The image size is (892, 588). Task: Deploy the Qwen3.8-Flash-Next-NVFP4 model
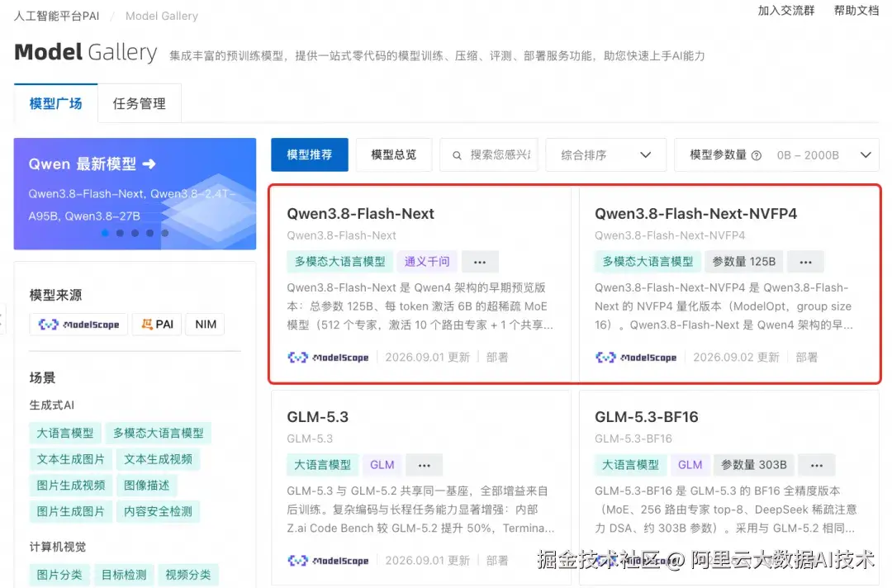pyautogui.click(x=807, y=357)
